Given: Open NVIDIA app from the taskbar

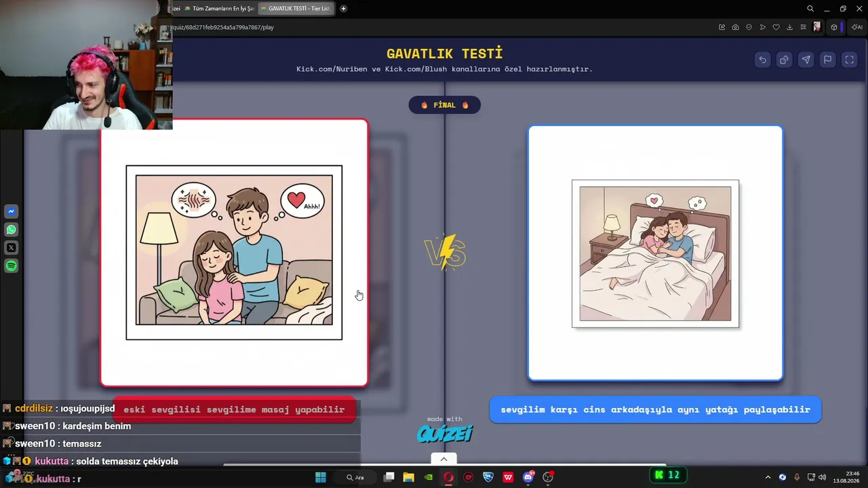Looking at the screenshot, I should [x=429, y=477].
